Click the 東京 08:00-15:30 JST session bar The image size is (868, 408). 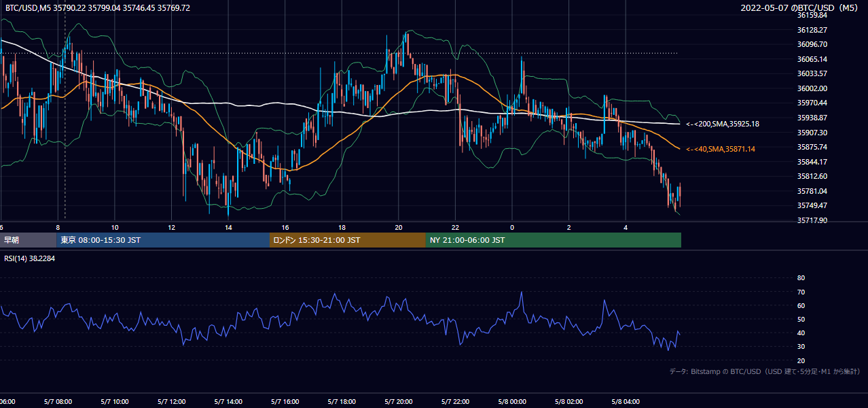coord(163,240)
